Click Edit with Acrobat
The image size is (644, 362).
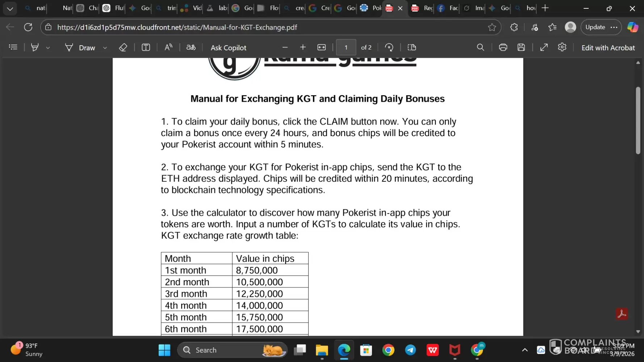pyautogui.click(x=608, y=48)
